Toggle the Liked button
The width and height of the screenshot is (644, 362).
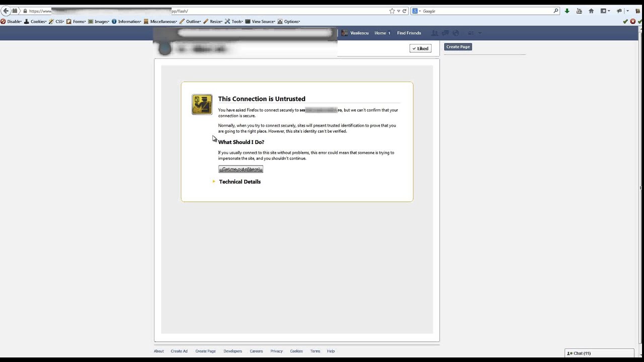[420, 48]
